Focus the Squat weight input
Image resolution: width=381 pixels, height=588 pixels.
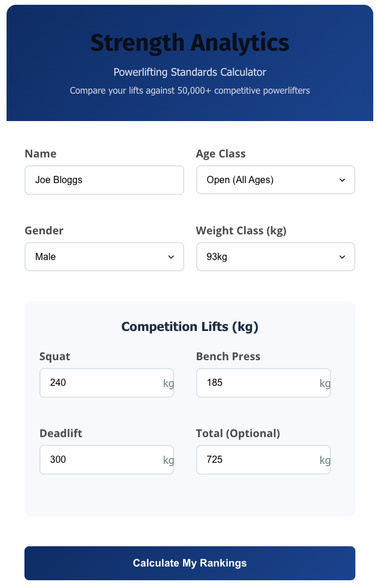point(101,383)
